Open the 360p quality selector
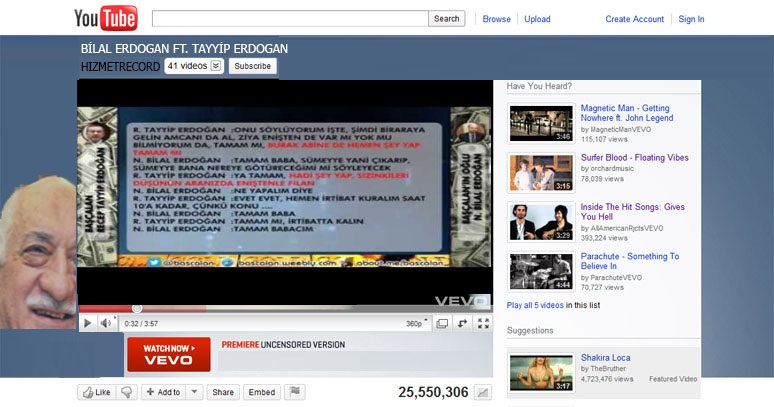 point(417,324)
